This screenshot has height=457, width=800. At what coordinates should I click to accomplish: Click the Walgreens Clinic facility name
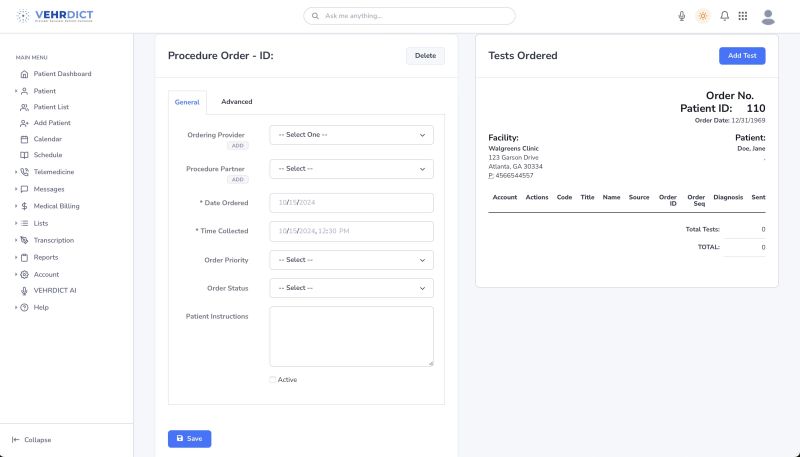pos(513,148)
